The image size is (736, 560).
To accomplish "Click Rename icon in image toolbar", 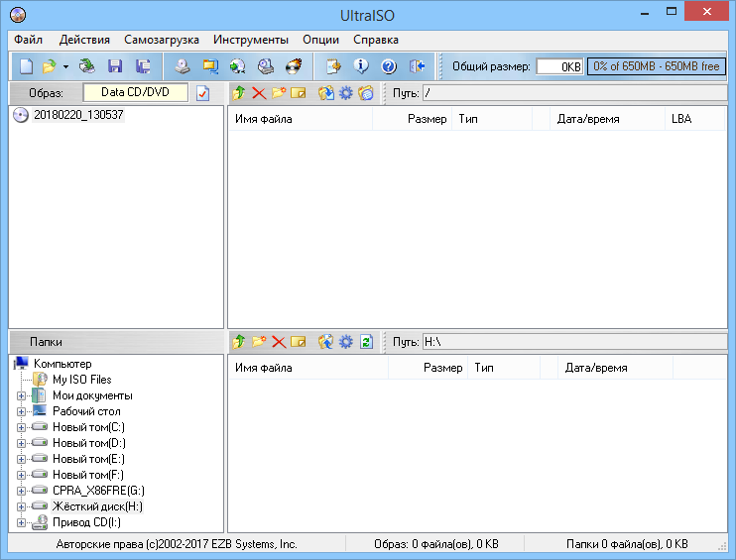I will [x=298, y=93].
